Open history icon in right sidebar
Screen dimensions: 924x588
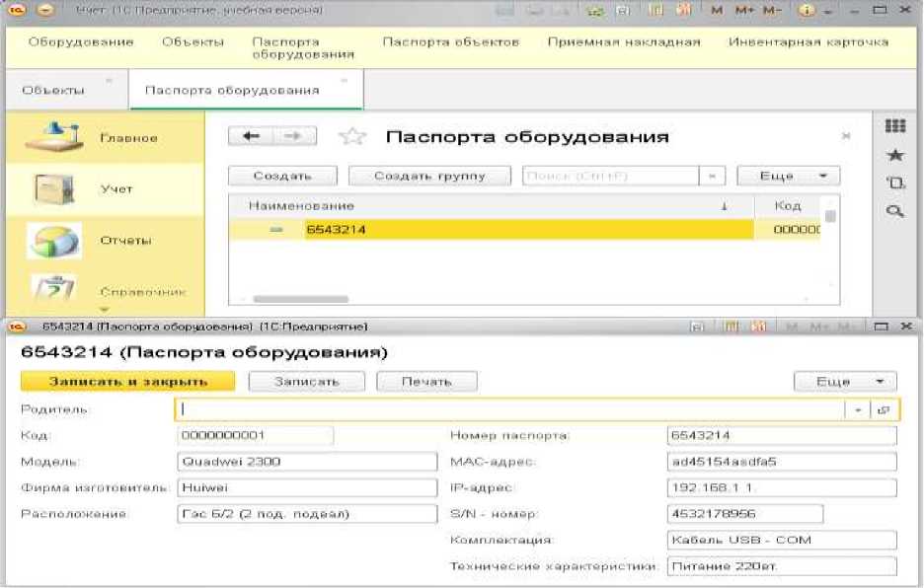895,183
